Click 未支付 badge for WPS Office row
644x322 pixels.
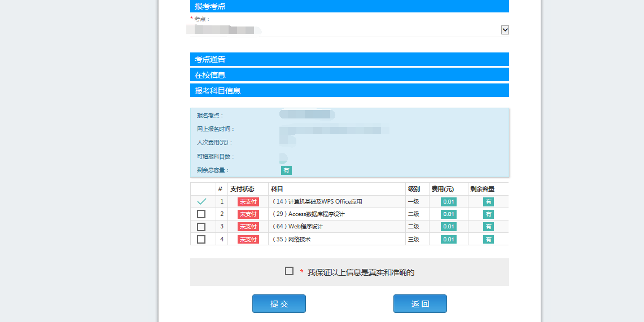[x=248, y=202]
